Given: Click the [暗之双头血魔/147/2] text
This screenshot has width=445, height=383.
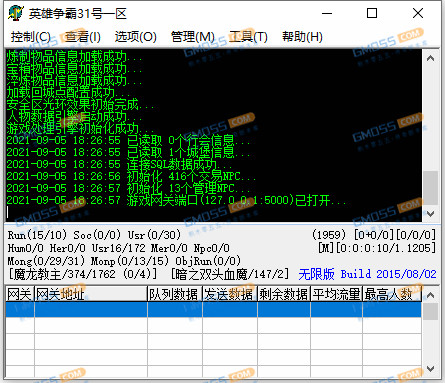Looking at the screenshot, I should tap(230, 274).
